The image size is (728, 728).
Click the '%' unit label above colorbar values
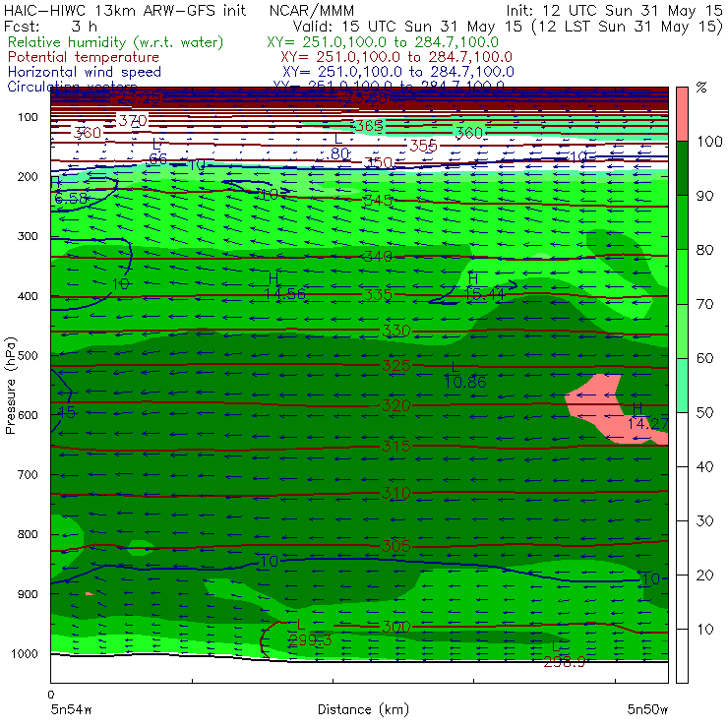coord(701,88)
